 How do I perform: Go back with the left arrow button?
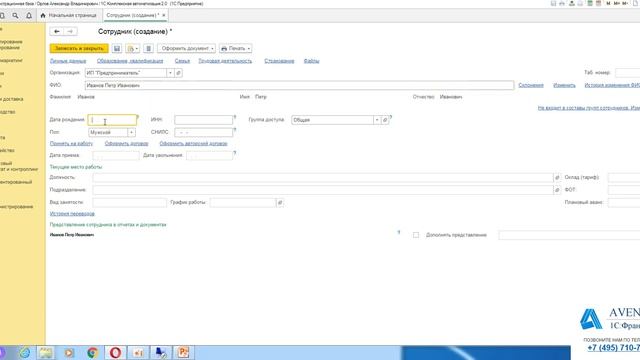[x=57, y=31]
